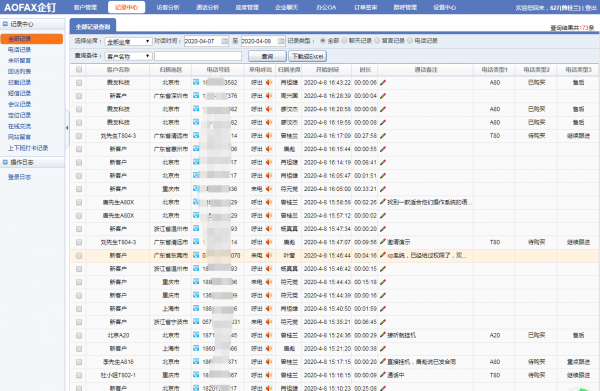Click the dial icon in the 16:17:09 row
Image resolution: width=600 pixels, height=391 pixels.
(x=196, y=135)
